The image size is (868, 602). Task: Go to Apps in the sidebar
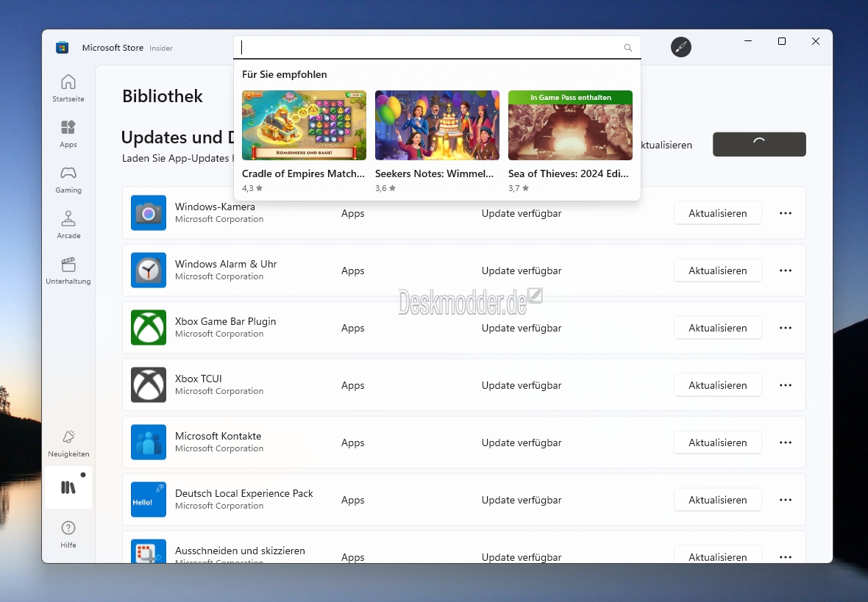coord(68,134)
